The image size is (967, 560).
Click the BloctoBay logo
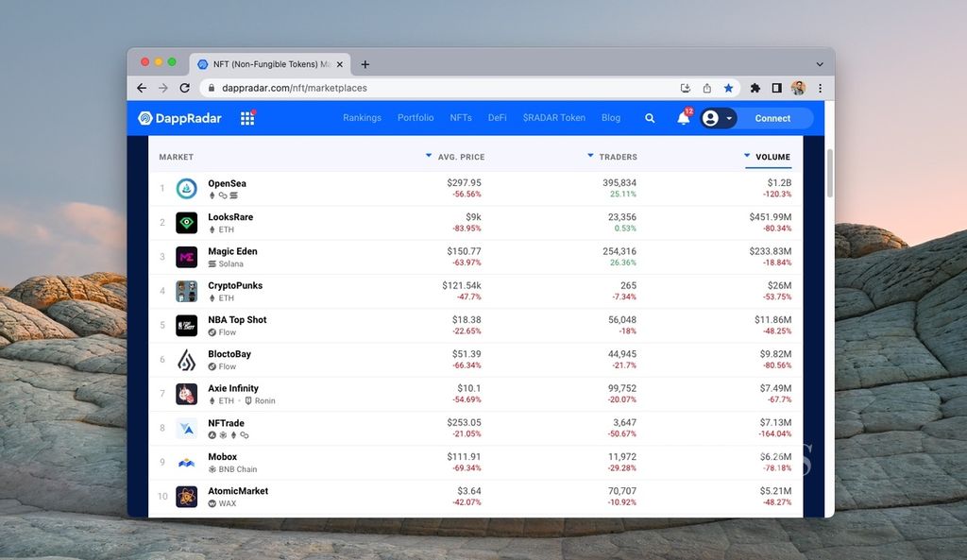[186, 360]
